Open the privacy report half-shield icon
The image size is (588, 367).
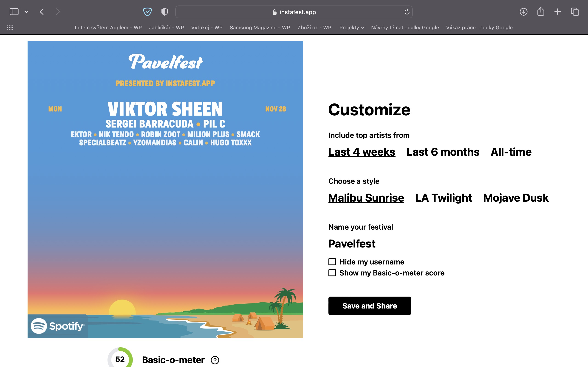coord(164,12)
